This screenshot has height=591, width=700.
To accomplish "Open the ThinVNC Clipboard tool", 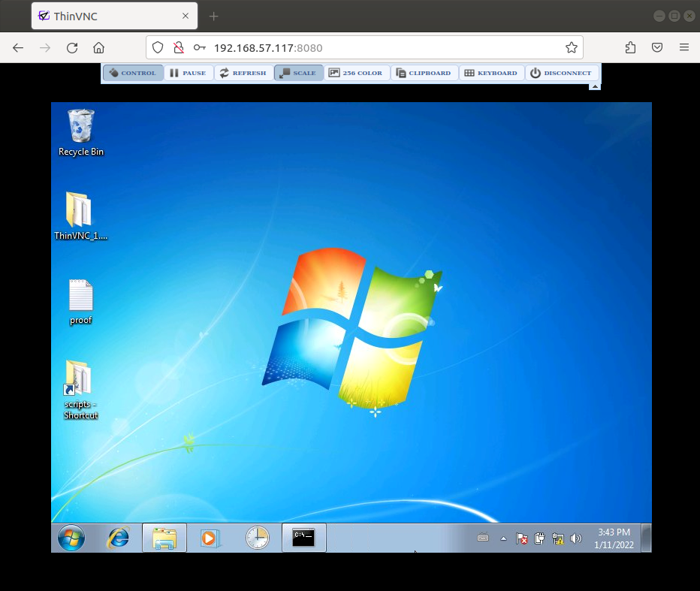I will pyautogui.click(x=424, y=73).
